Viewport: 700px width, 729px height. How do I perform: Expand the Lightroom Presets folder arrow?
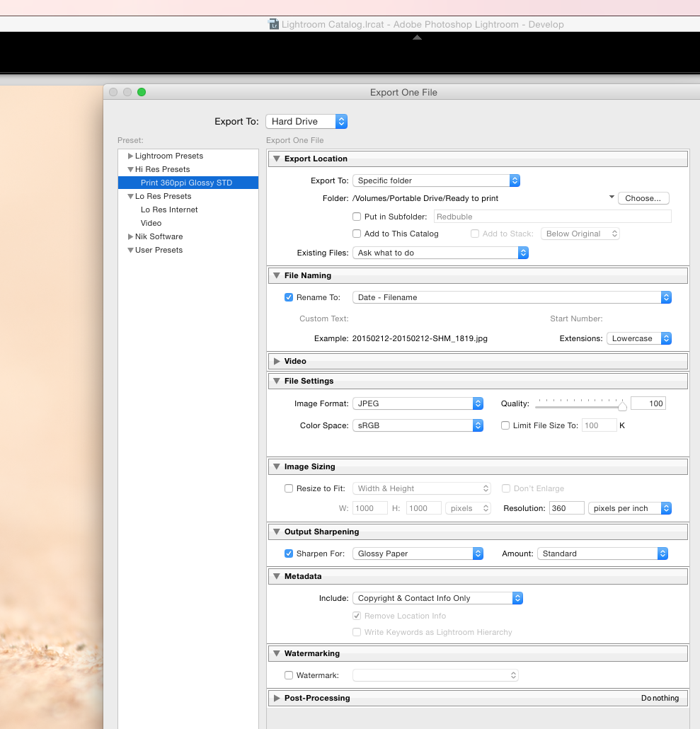coord(130,156)
